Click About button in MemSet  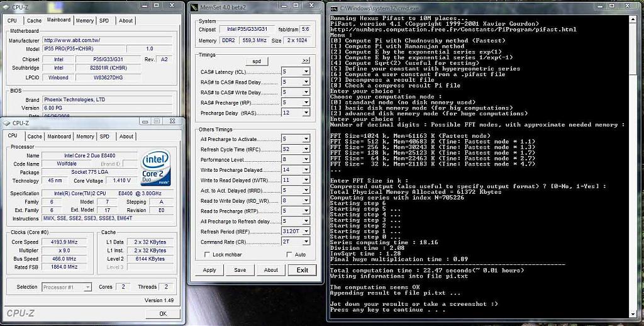(270, 270)
